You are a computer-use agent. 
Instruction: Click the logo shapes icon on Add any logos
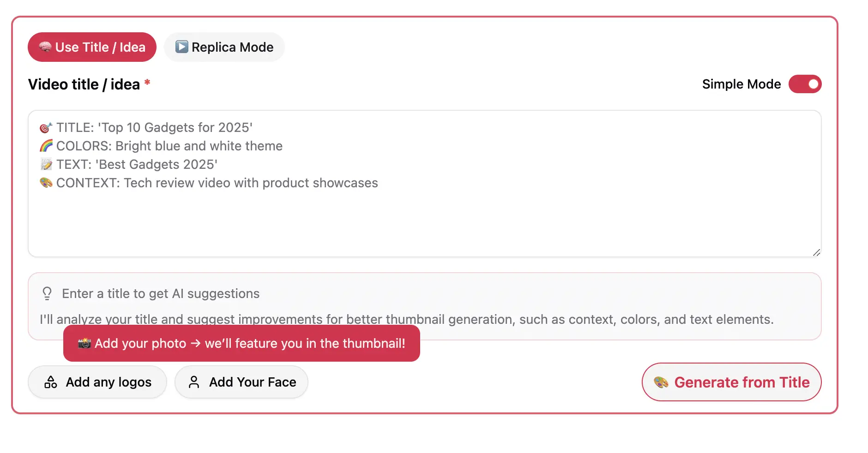point(50,382)
